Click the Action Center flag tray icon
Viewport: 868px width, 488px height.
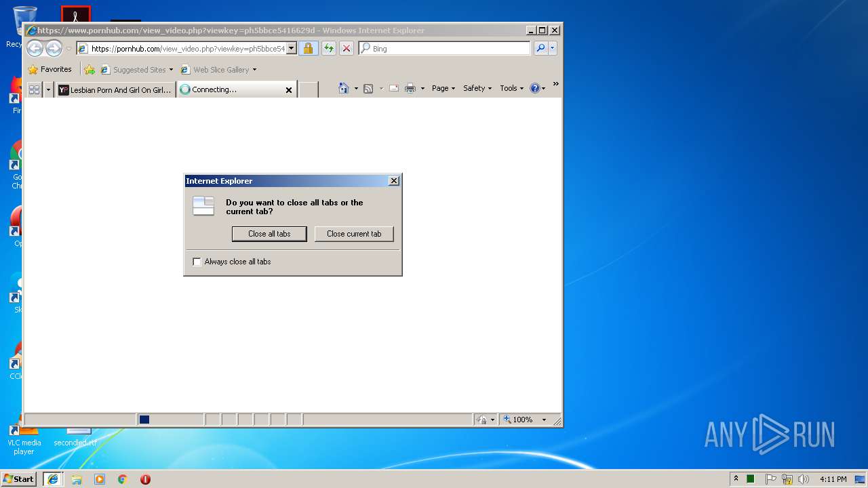coord(770,479)
